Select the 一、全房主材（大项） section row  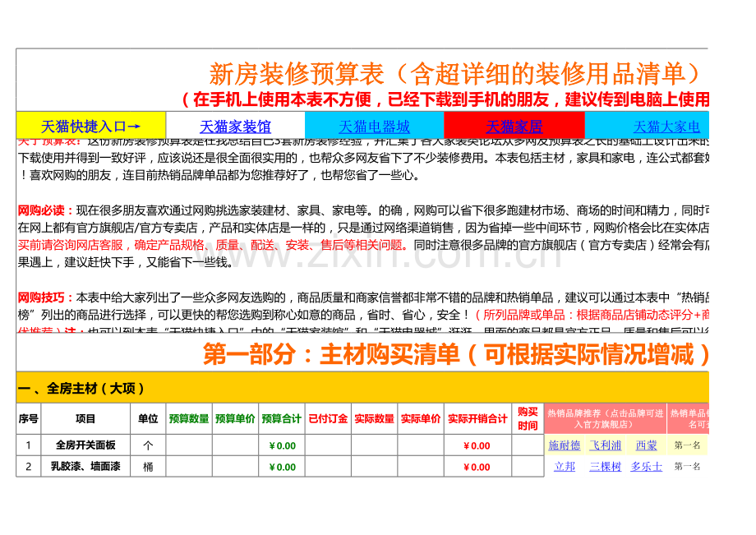coord(362,388)
